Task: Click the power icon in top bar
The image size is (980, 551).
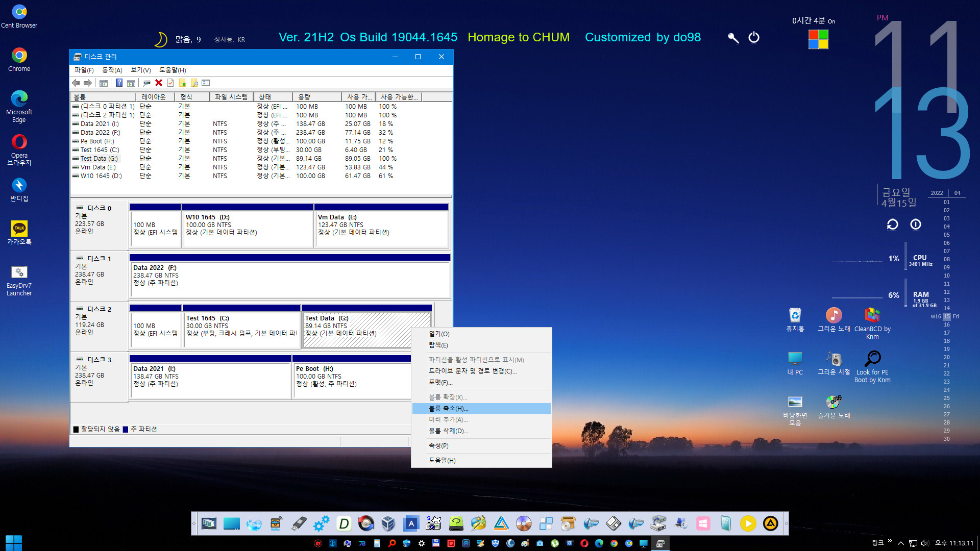Action: (x=754, y=38)
